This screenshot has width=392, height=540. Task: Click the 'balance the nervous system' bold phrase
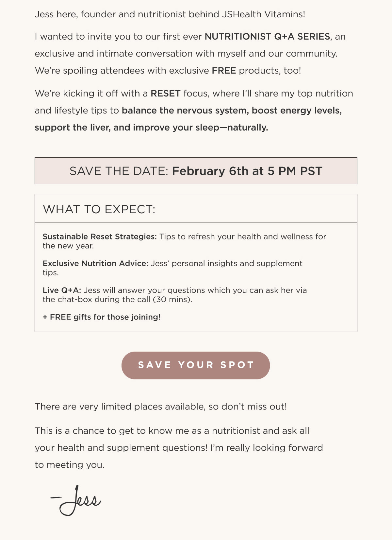pyautogui.click(x=185, y=111)
